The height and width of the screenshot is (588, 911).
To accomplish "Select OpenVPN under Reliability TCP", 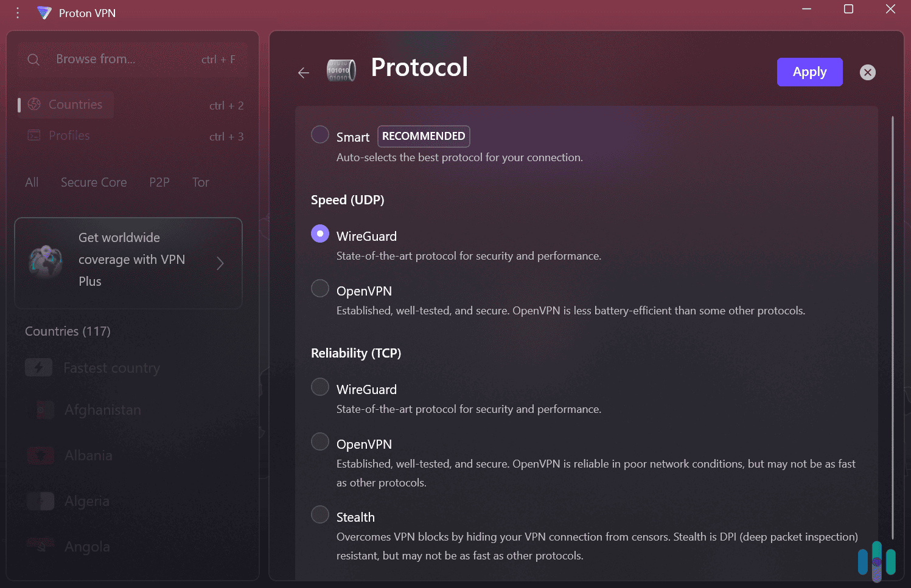I will coord(320,441).
